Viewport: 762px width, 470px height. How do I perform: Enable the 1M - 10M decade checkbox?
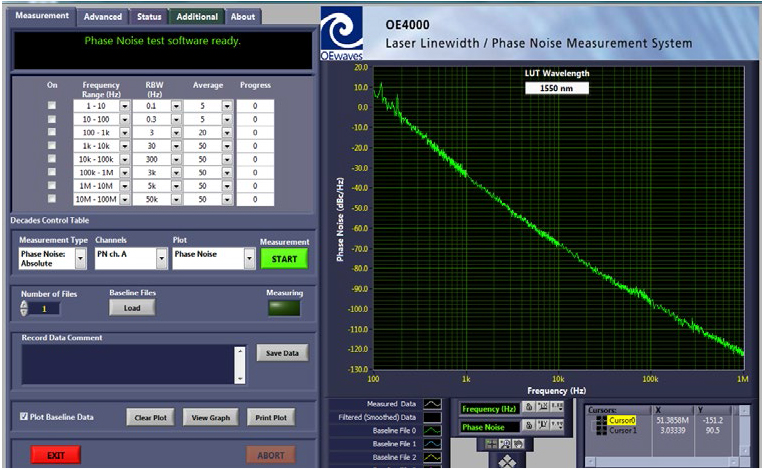(52, 186)
